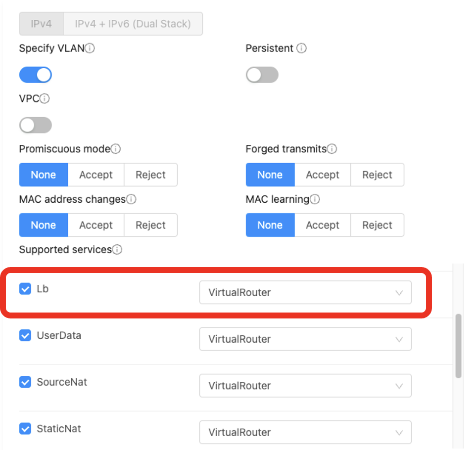The height and width of the screenshot is (450, 476).
Task: Set Promiscuous mode to Accept
Action: 96,175
